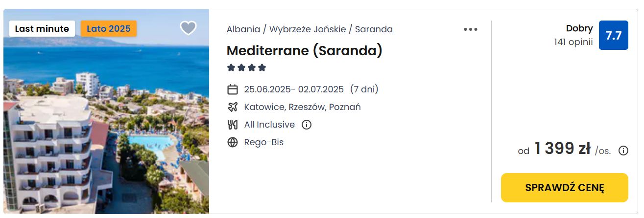This screenshot has width=644, height=218.
Task: Click the price info icon
Action: (x=623, y=151)
